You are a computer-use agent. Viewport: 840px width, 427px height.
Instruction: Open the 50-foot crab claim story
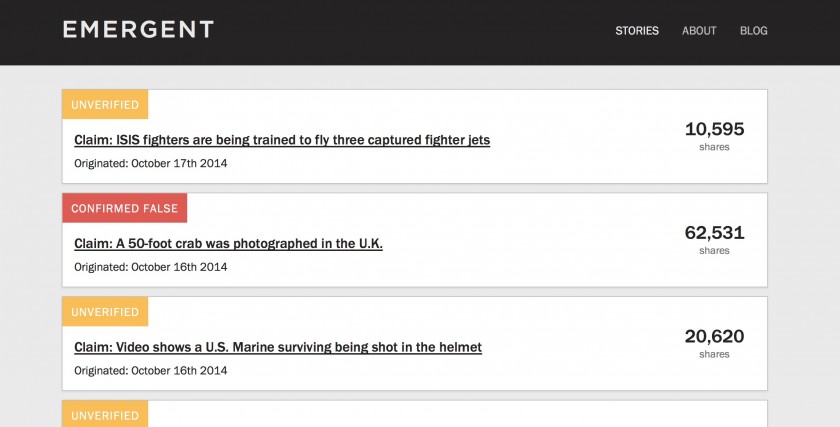coord(228,243)
